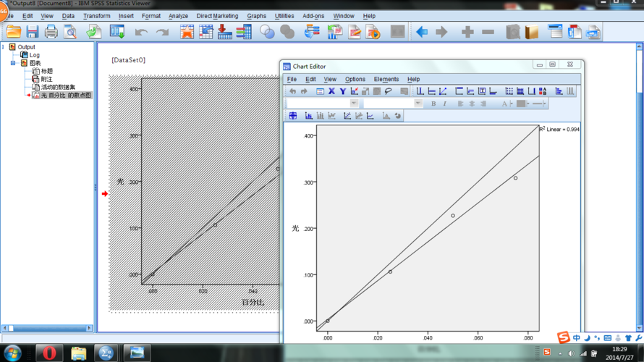This screenshot has height=362, width=644.
Task: Open the Elements menu in Chart Editor
Action: click(x=386, y=79)
